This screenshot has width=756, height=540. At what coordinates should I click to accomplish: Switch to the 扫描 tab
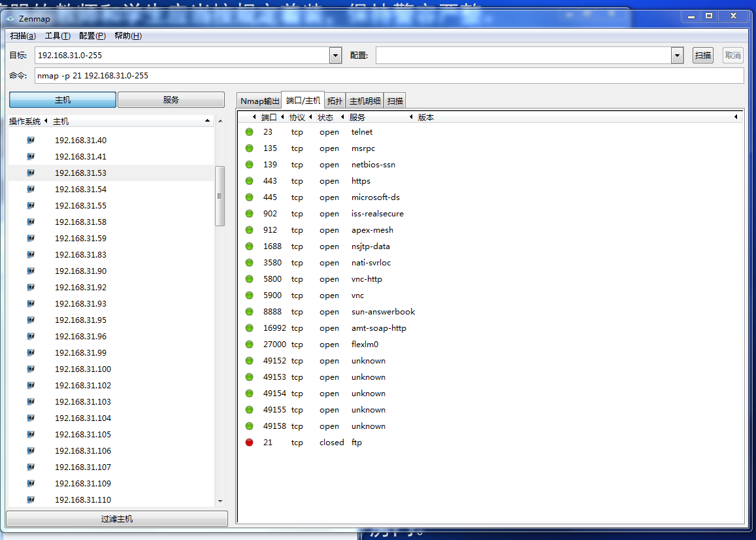(395, 101)
